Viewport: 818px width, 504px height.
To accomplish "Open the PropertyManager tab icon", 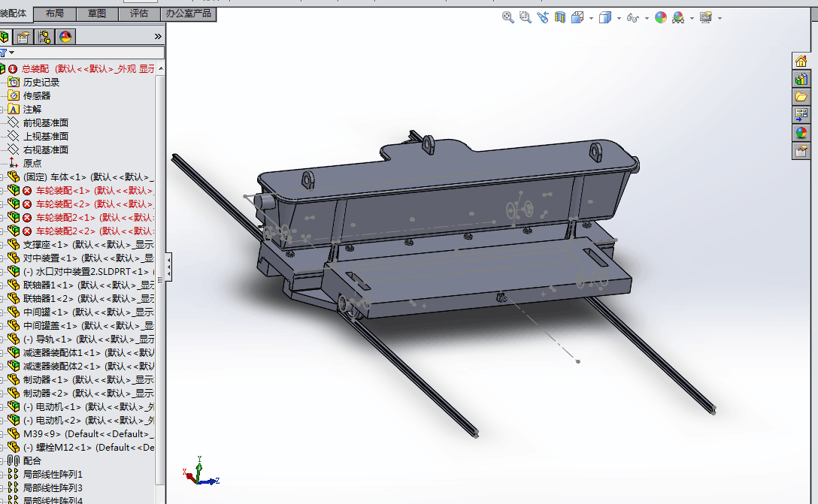I will (x=23, y=37).
